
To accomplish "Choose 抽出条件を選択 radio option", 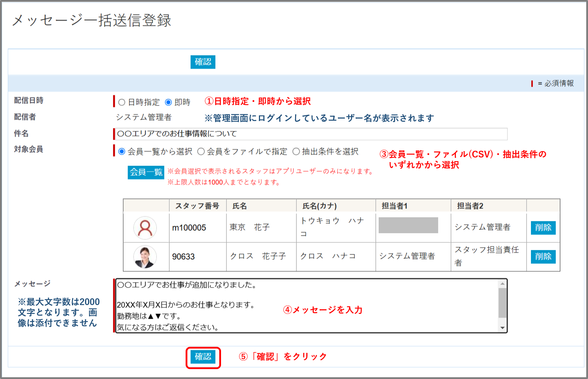I will coord(296,151).
